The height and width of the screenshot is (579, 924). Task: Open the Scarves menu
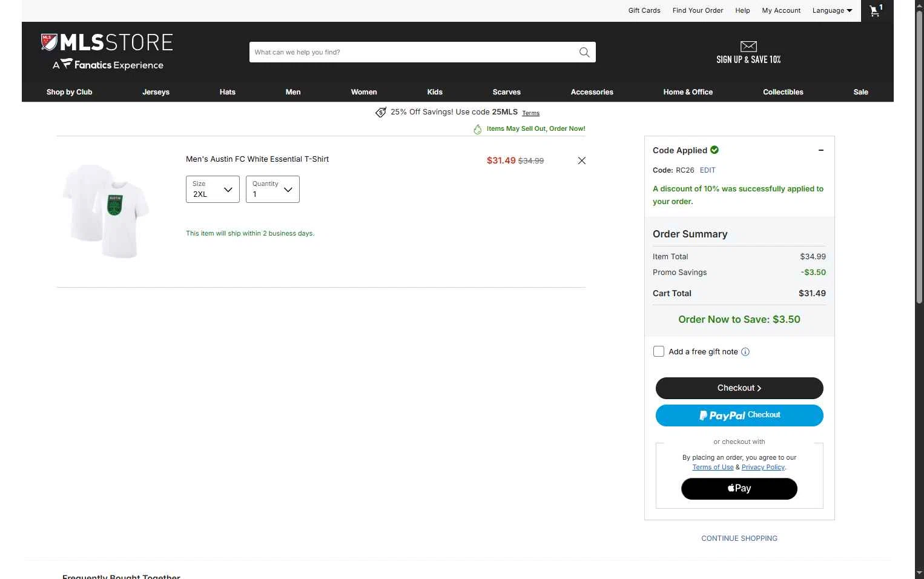[507, 92]
